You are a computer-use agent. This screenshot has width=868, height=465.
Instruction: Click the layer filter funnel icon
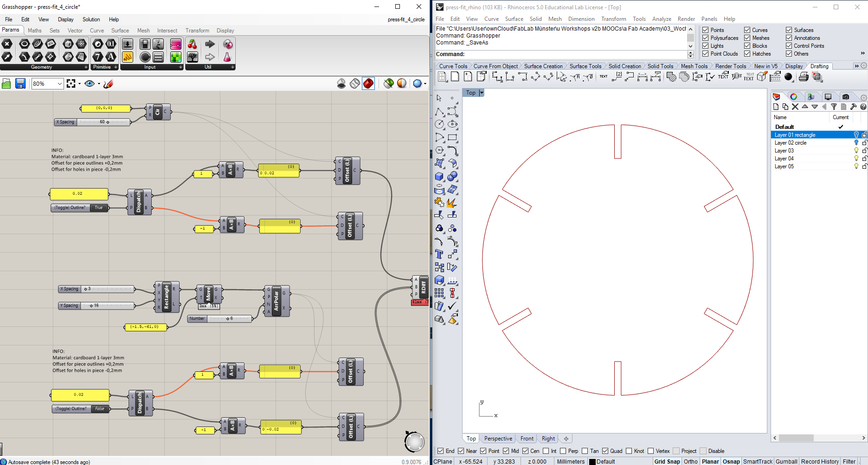(834, 107)
